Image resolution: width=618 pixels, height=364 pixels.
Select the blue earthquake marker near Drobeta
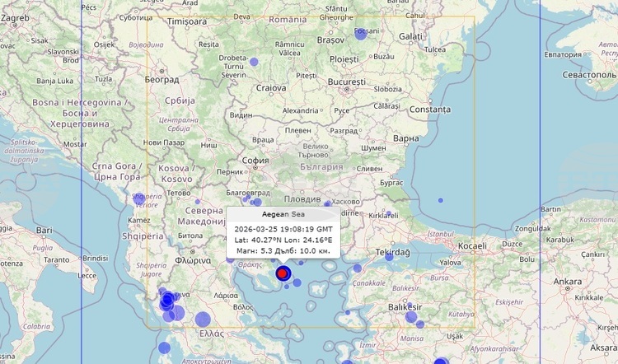click(254, 62)
